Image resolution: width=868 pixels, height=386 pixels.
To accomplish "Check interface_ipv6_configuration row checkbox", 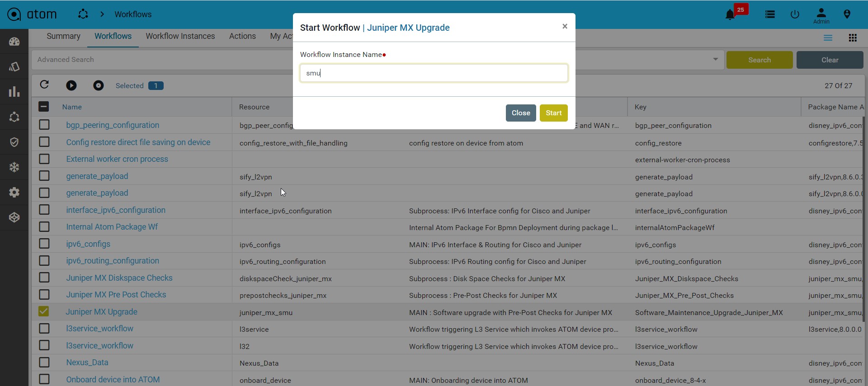I will point(44,210).
